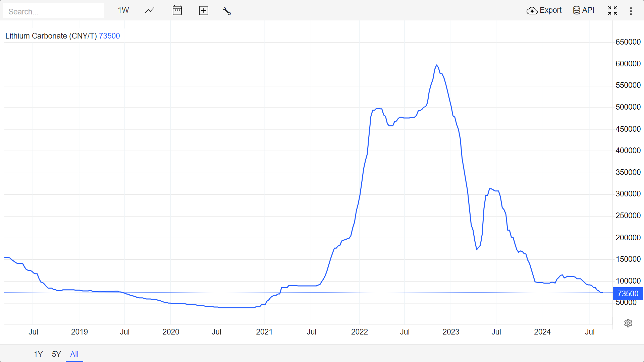Open the wrench tools icon
The image size is (644, 362).
227,11
